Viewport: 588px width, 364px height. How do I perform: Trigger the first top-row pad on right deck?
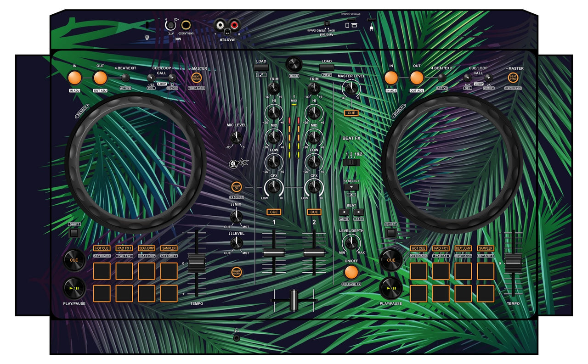tap(418, 271)
